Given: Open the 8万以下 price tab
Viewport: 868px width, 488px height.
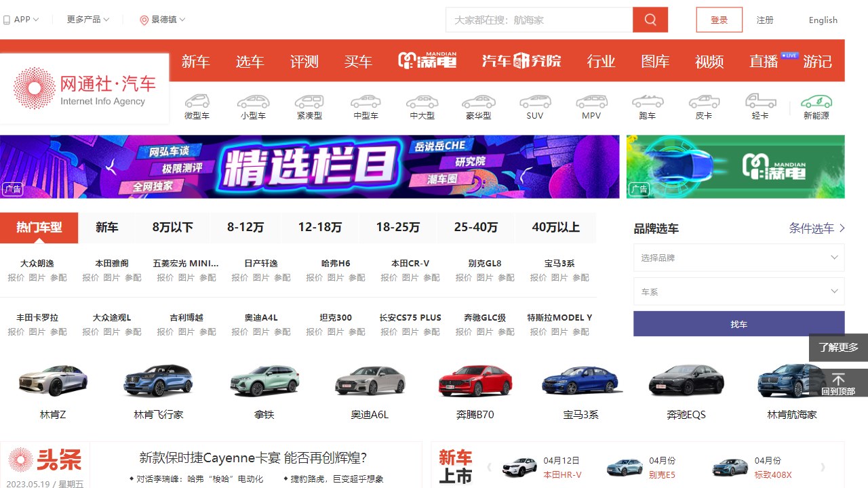Looking at the screenshot, I should tap(173, 228).
